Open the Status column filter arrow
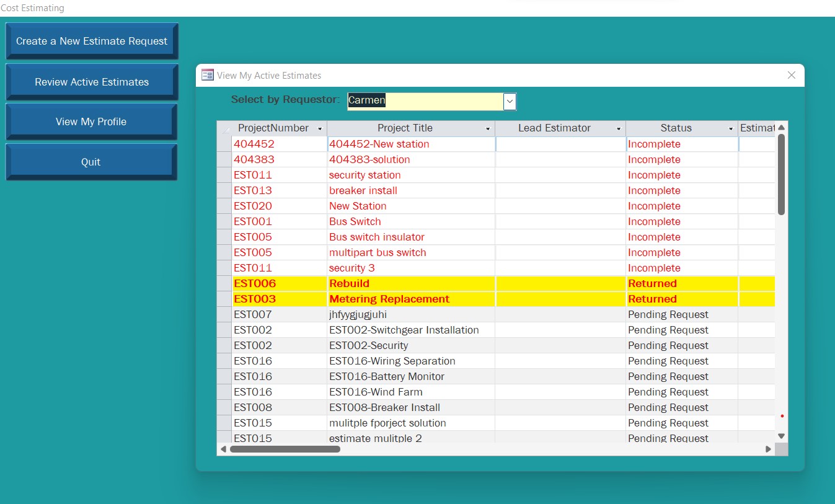Screen dimensions: 835x504 (x=731, y=129)
